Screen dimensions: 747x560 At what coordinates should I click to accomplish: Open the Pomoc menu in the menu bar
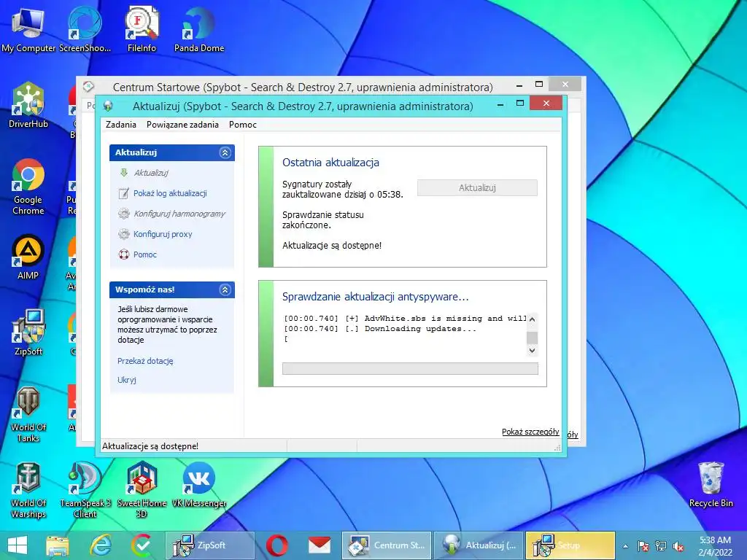242,124
